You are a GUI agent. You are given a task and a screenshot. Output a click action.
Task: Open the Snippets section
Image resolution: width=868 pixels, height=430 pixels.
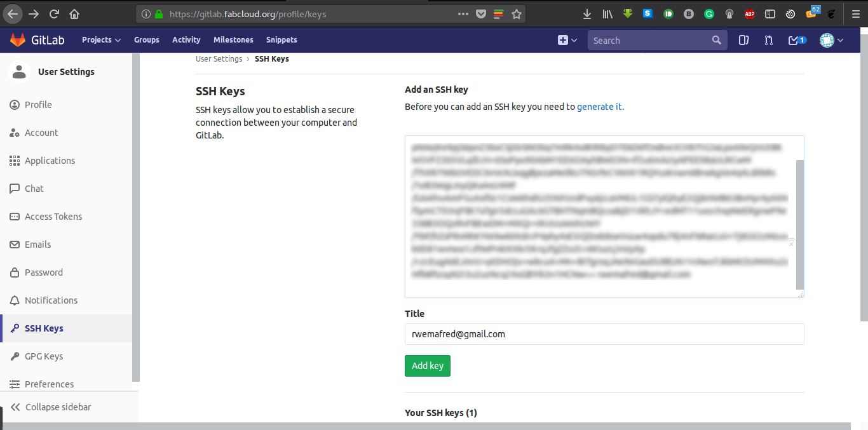coord(281,39)
